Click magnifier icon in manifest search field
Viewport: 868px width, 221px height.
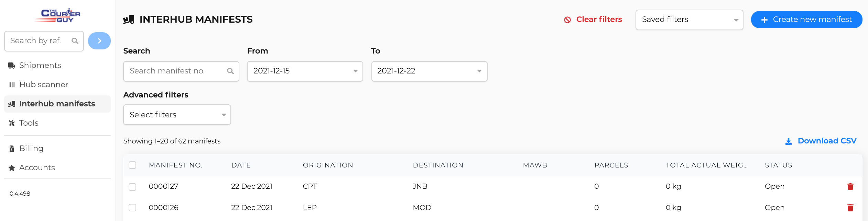(230, 71)
